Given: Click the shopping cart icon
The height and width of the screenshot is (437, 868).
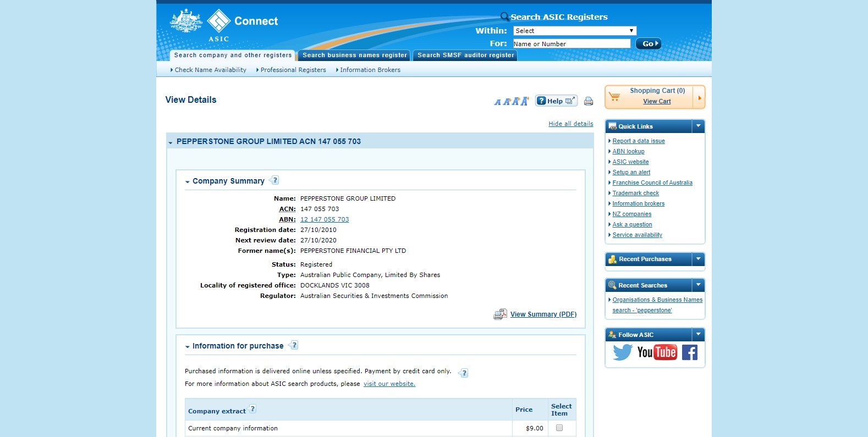Looking at the screenshot, I should click(x=614, y=97).
